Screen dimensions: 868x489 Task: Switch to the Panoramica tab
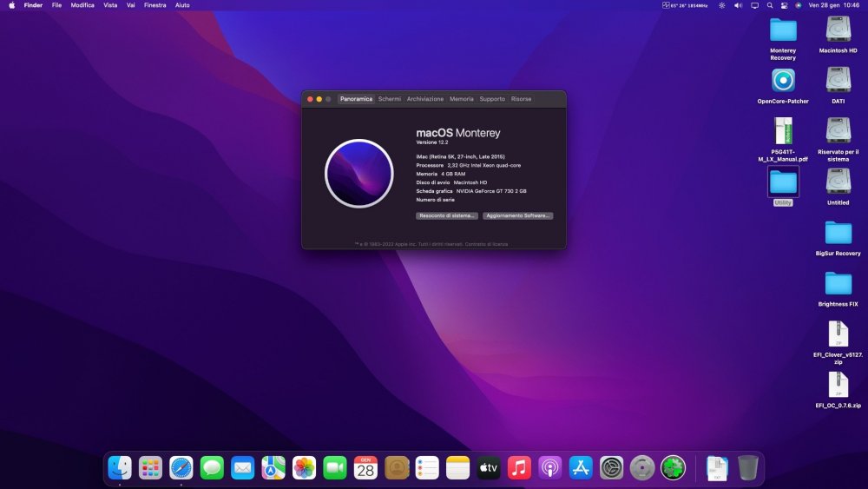[356, 99]
